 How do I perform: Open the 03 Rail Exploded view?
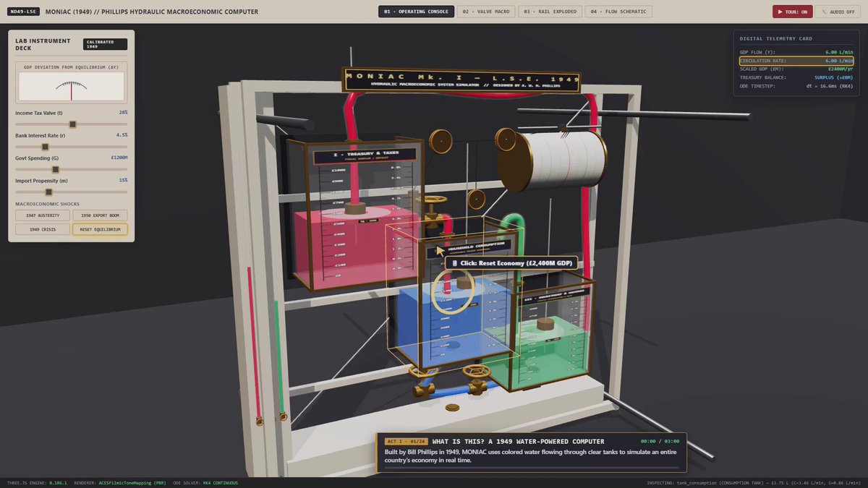[x=550, y=12]
